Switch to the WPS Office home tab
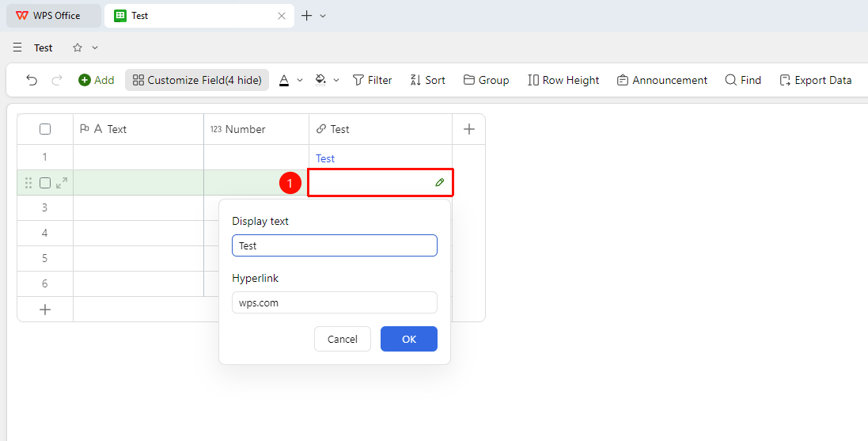This screenshot has height=441, width=868. (54, 16)
